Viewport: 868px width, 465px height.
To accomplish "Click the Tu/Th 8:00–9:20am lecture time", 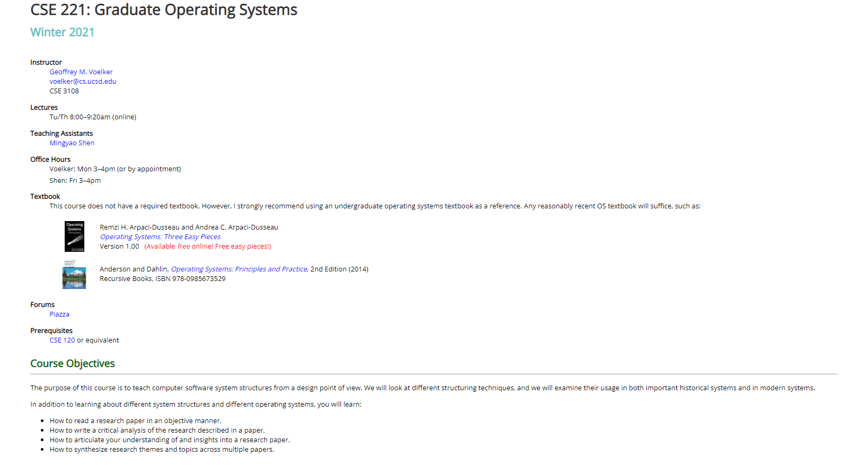I will [x=93, y=117].
